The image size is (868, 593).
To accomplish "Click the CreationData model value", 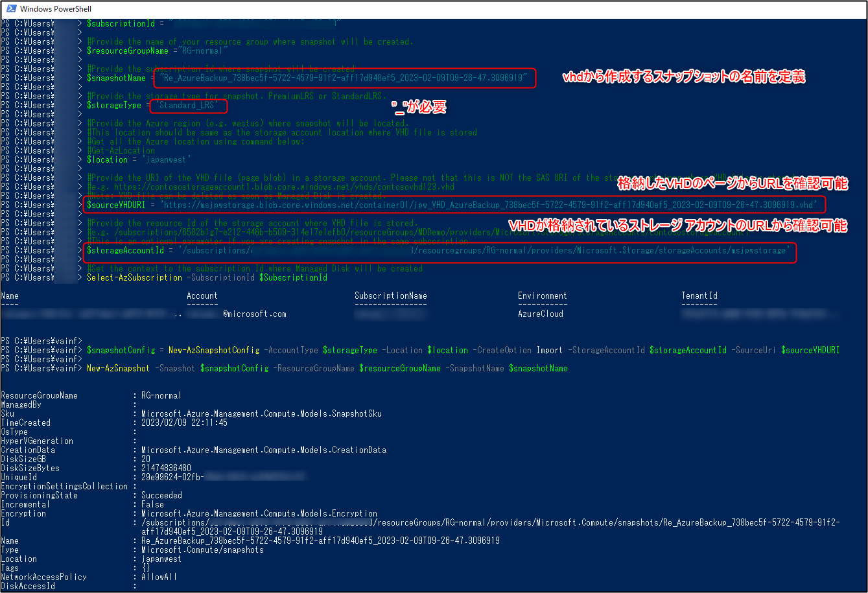I will point(264,450).
